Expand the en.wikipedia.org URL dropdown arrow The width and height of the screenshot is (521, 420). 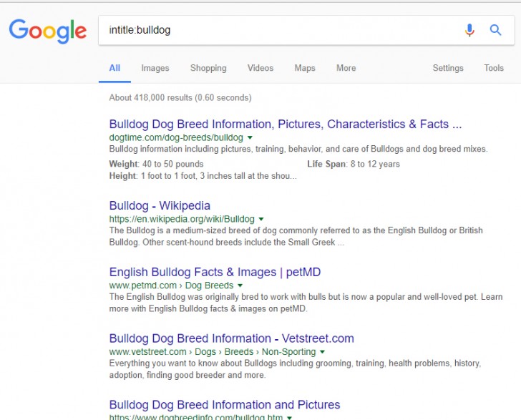261,219
